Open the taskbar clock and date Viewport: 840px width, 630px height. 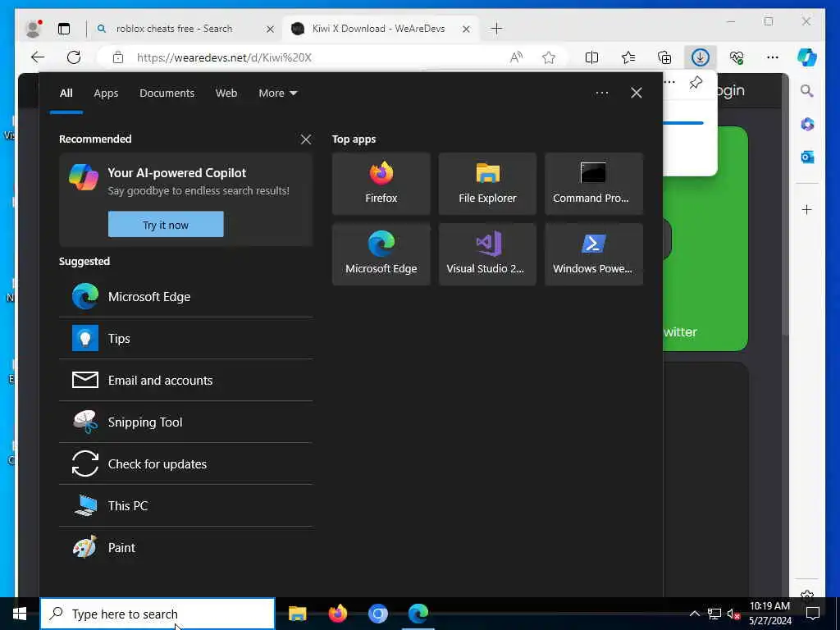769,614
